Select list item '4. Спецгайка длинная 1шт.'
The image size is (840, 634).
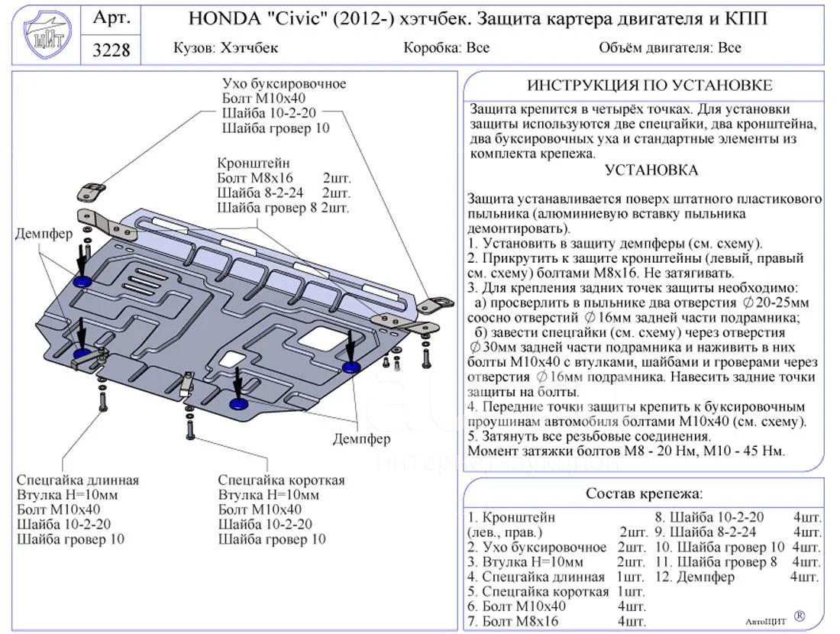pos(555,577)
